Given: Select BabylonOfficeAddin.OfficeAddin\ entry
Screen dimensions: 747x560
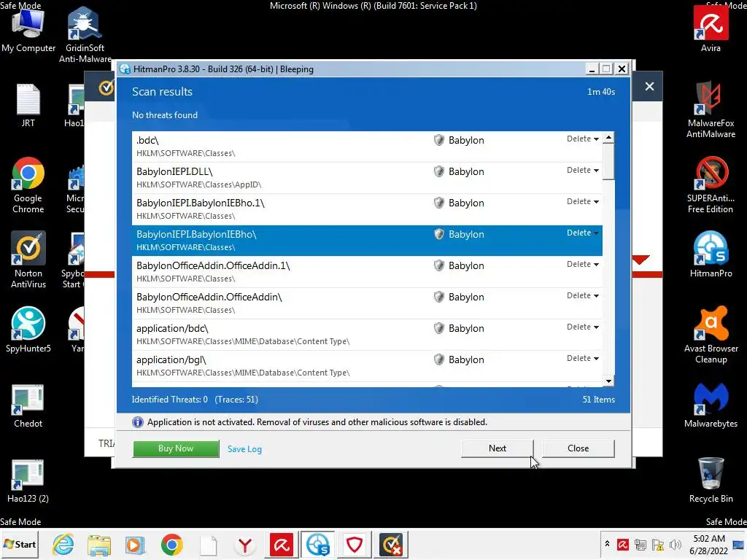Looking at the screenshot, I should [367, 303].
